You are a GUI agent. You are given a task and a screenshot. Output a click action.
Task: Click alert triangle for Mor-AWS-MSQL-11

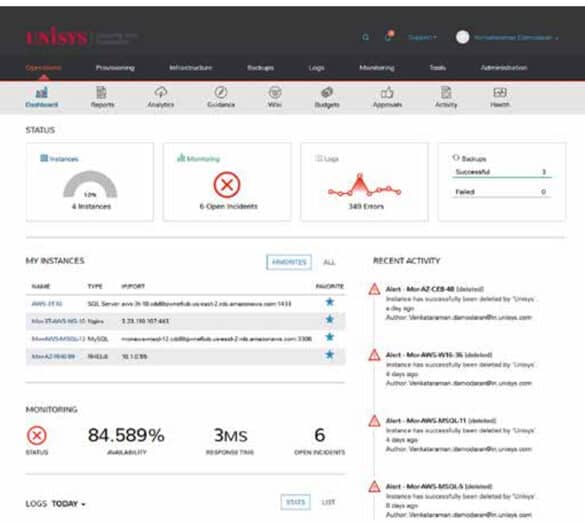click(x=374, y=421)
